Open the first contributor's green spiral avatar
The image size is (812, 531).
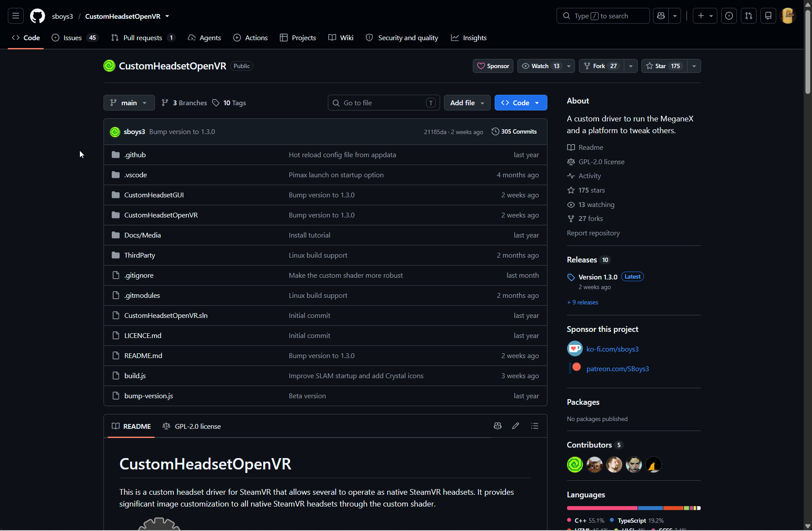575,465
